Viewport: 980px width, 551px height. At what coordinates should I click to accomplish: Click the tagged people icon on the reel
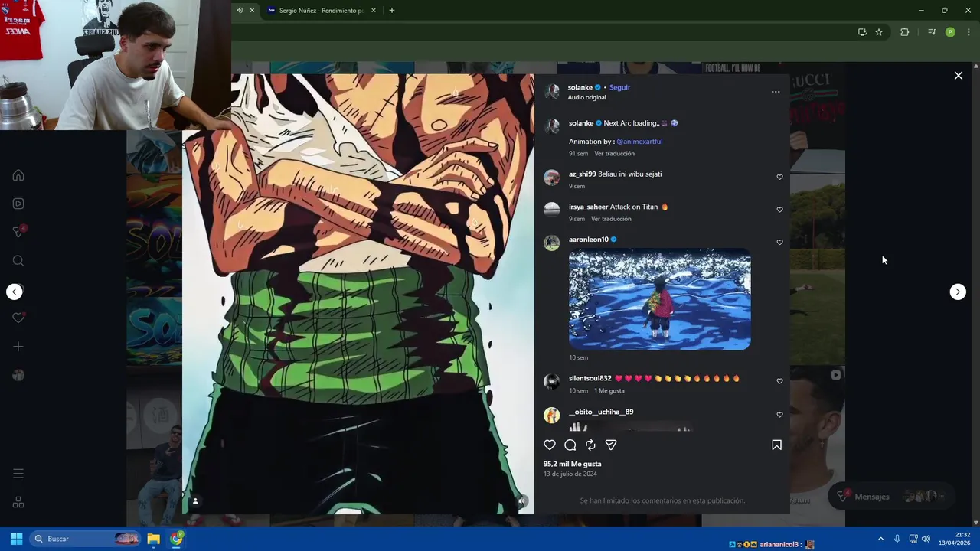pos(195,501)
